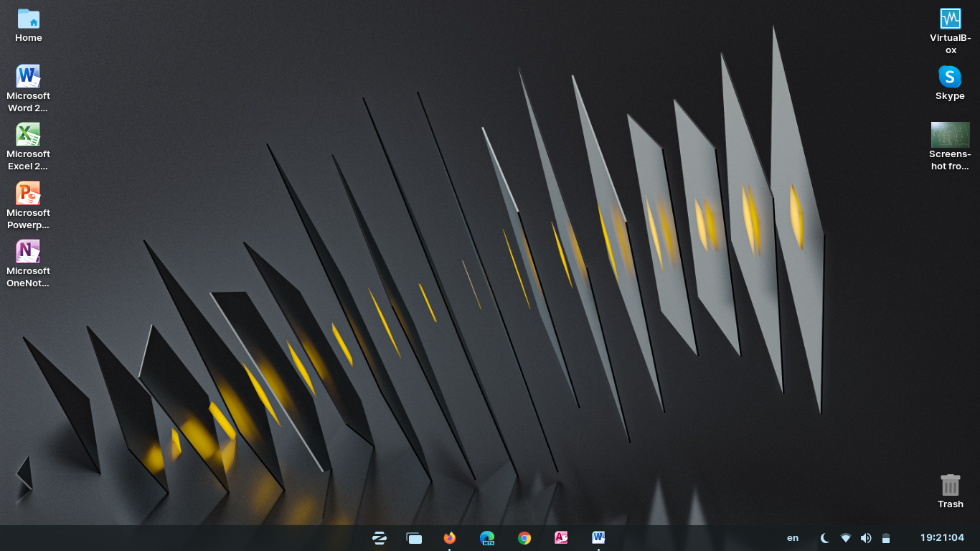Select the Microsoft PowerPoint desktop icon
This screenshot has height=551, width=980.
click(28, 194)
